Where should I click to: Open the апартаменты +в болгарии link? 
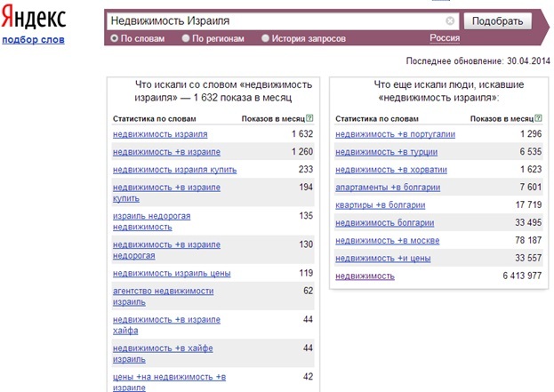[x=388, y=188]
